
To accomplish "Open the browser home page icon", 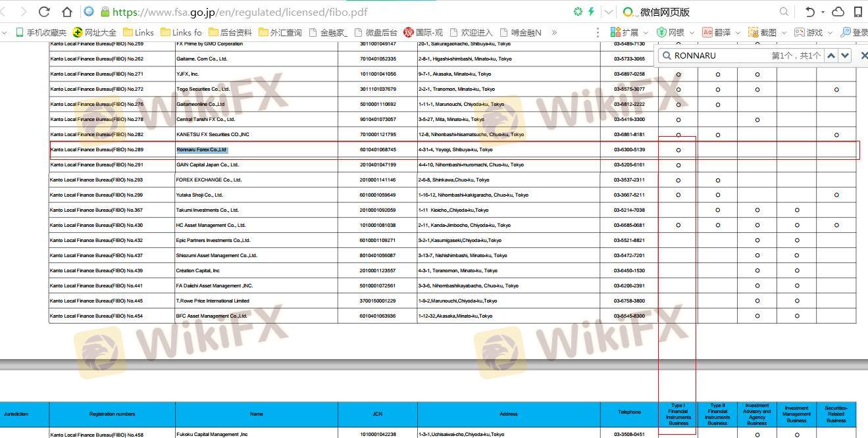I will click(x=67, y=12).
